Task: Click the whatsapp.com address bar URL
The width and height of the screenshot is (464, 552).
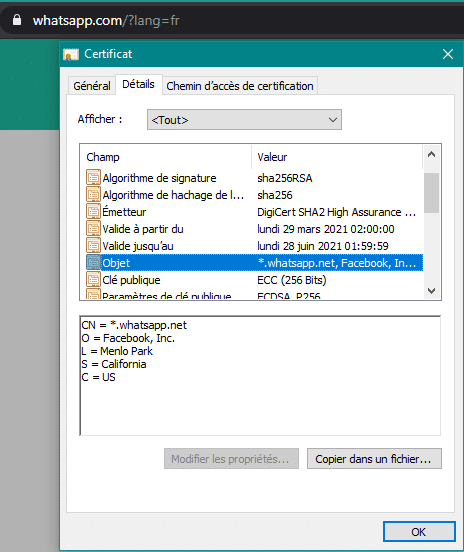Action: click(106, 20)
